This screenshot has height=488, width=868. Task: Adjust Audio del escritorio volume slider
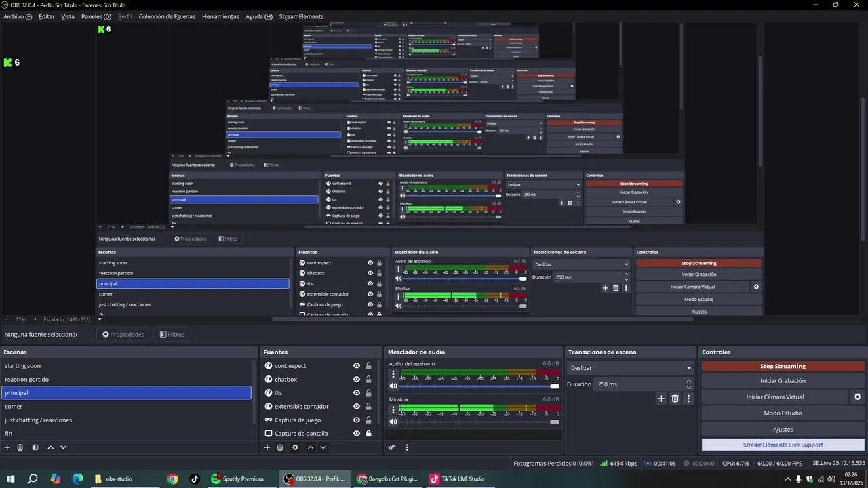pyautogui.click(x=555, y=386)
